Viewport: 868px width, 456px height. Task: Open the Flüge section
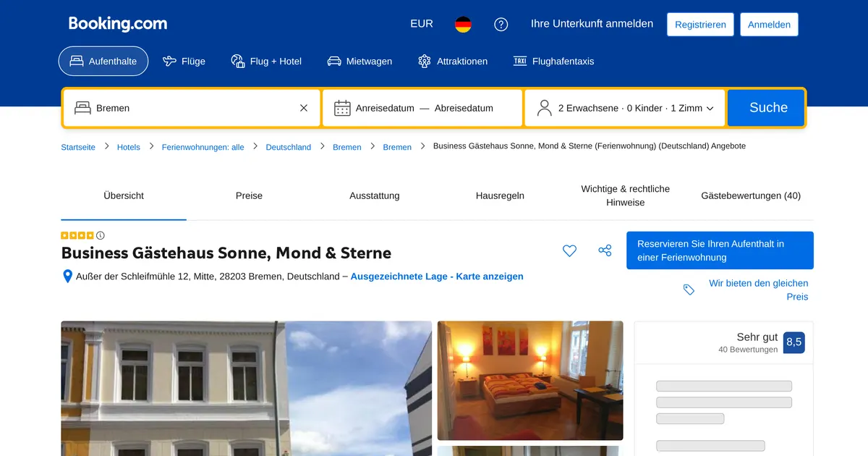pos(184,62)
